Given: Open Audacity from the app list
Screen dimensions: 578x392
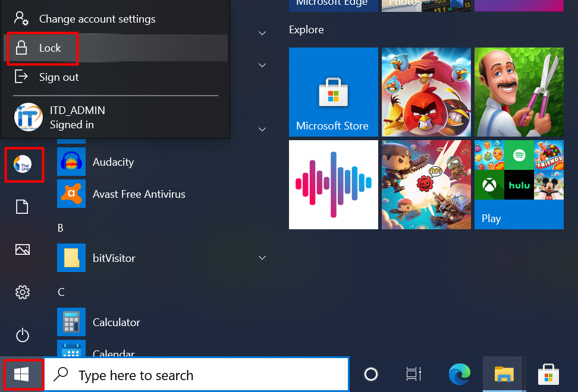Looking at the screenshot, I should pos(113,162).
